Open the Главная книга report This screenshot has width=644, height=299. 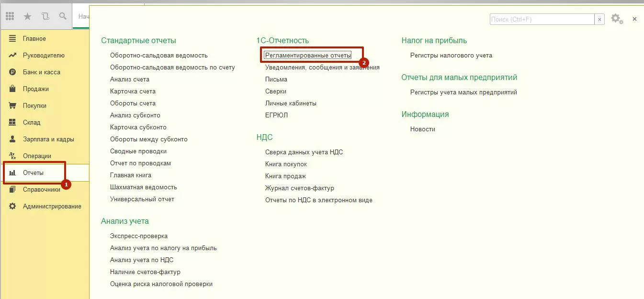pos(131,175)
